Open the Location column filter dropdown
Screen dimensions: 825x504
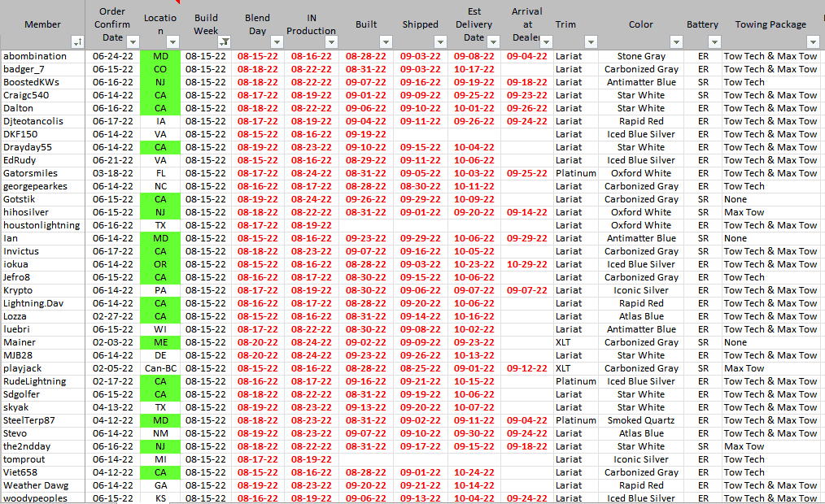click(x=173, y=41)
